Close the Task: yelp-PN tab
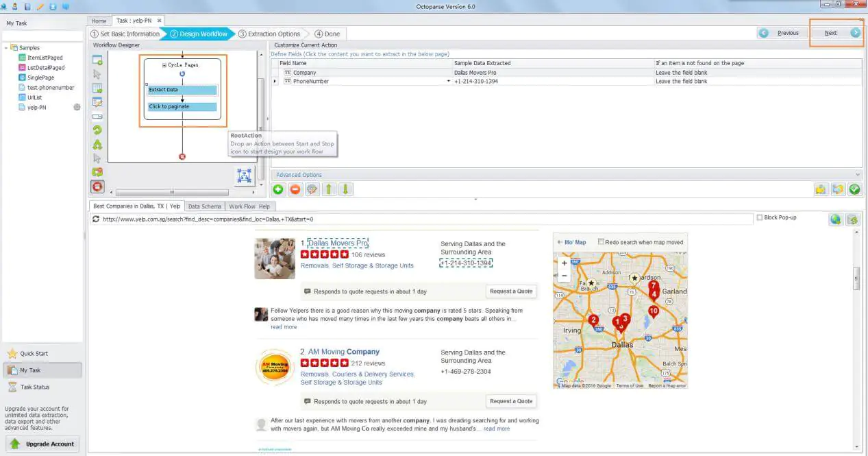 pyautogui.click(x=158, y=21)
